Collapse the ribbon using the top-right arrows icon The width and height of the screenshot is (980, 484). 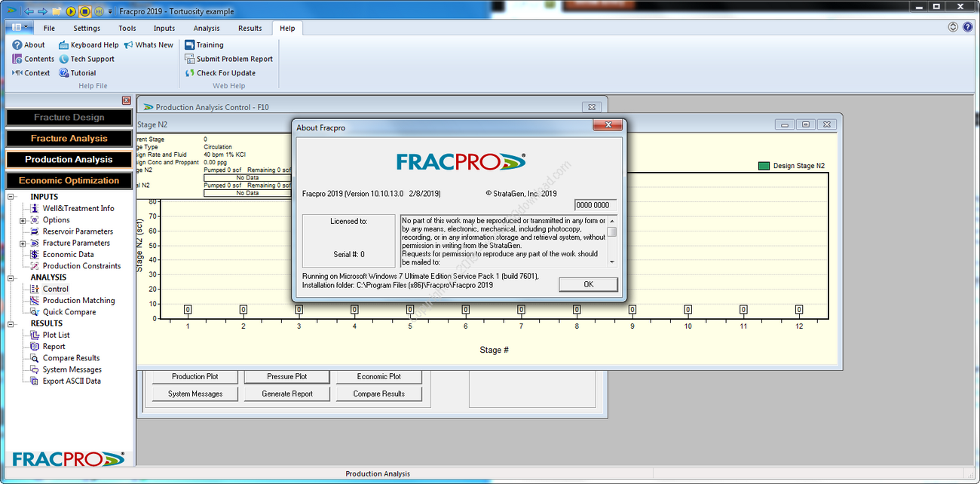[x=953, y=27]
